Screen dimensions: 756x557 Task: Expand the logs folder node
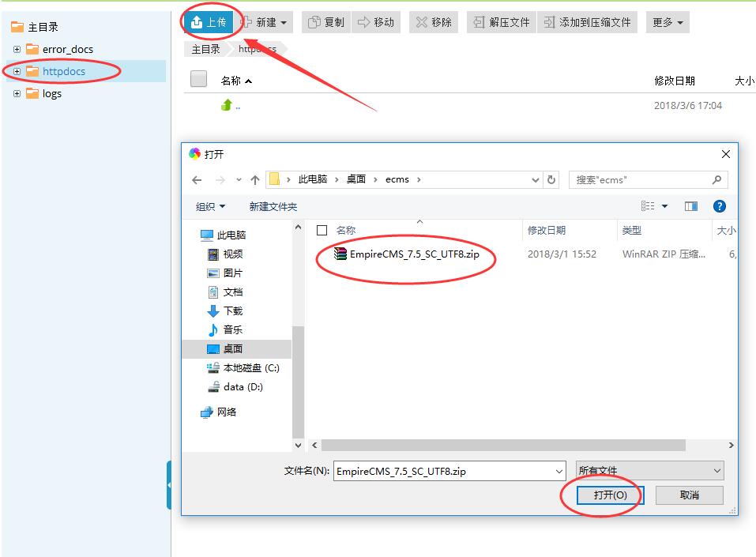tap(17, 93)
